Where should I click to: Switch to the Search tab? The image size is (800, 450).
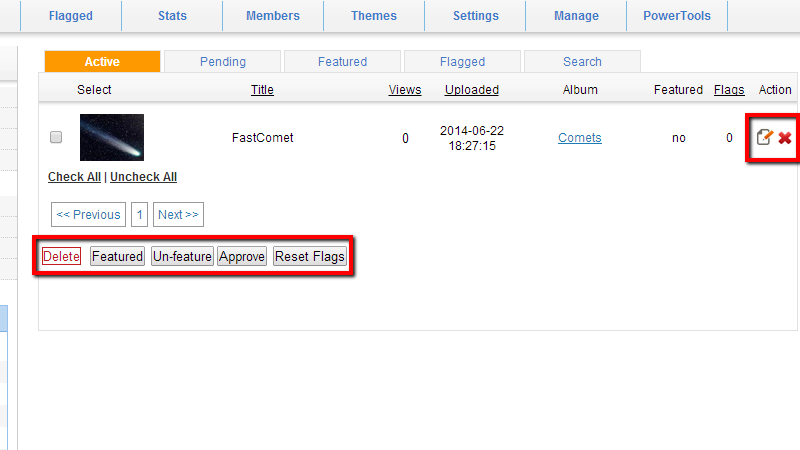click(582, 61)
